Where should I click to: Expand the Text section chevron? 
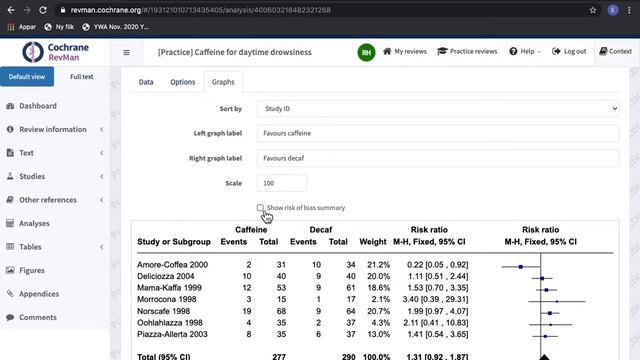click(x=101, y=153)
